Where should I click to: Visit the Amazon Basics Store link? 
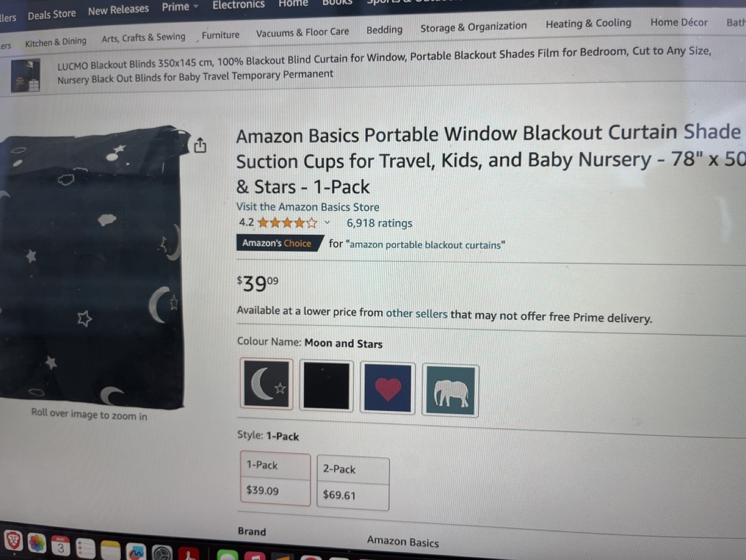tap(308, 207)
